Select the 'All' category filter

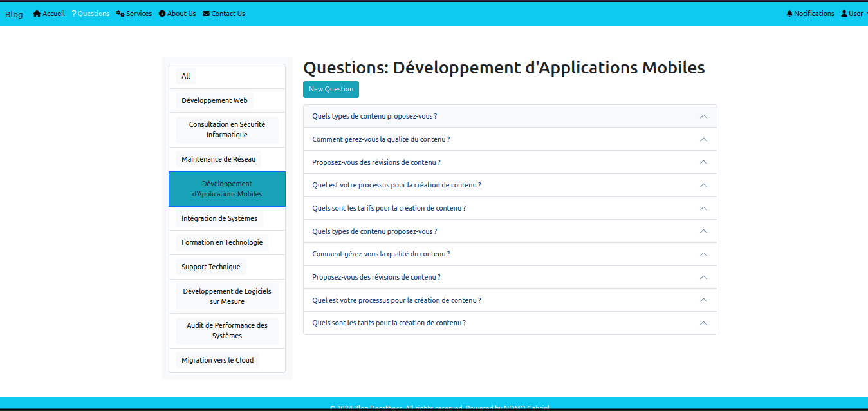[x=185, y=76]
